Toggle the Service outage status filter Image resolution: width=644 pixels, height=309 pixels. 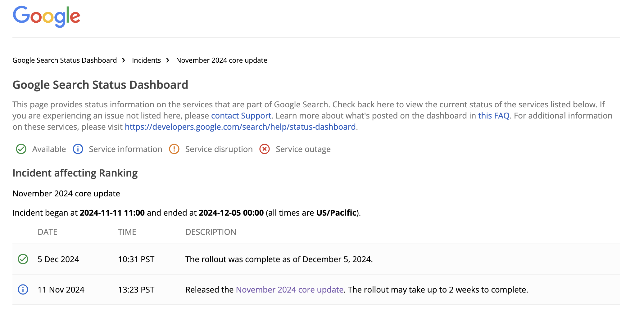point(303,149)
